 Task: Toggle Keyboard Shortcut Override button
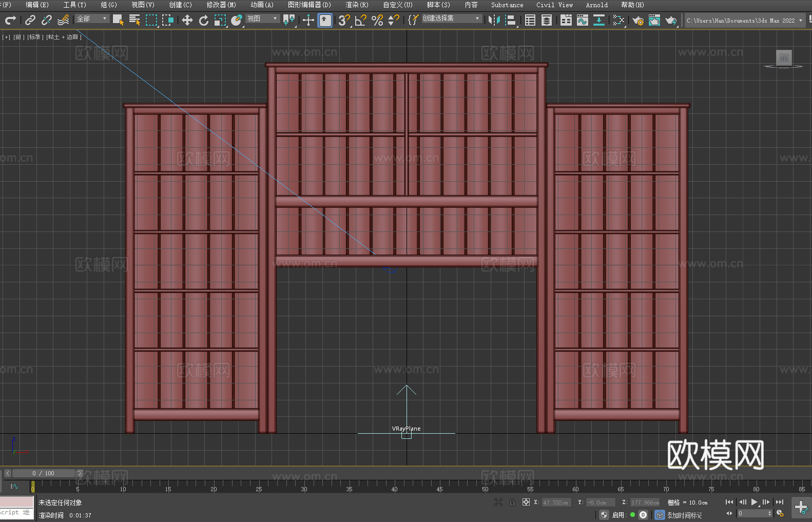click(325, 20)
